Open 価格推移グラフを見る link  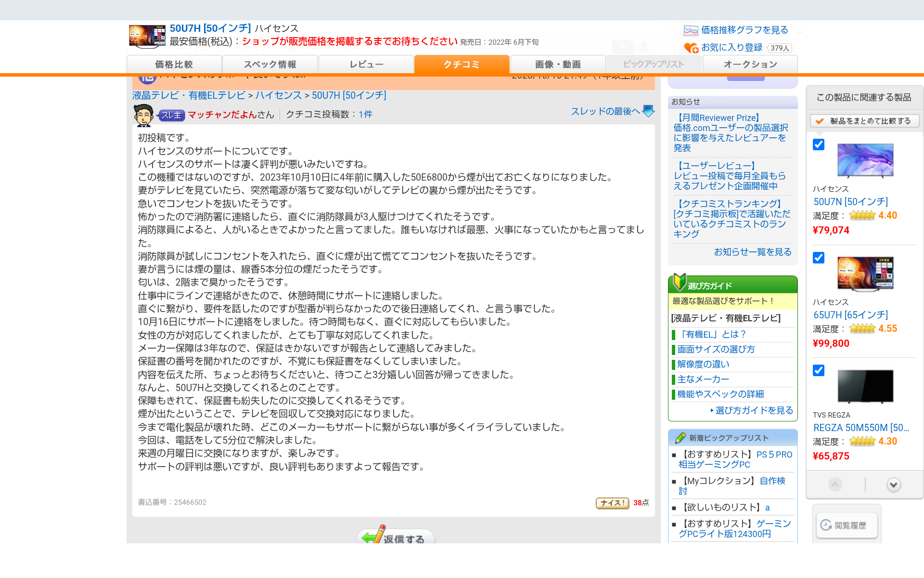pos(744,30)
